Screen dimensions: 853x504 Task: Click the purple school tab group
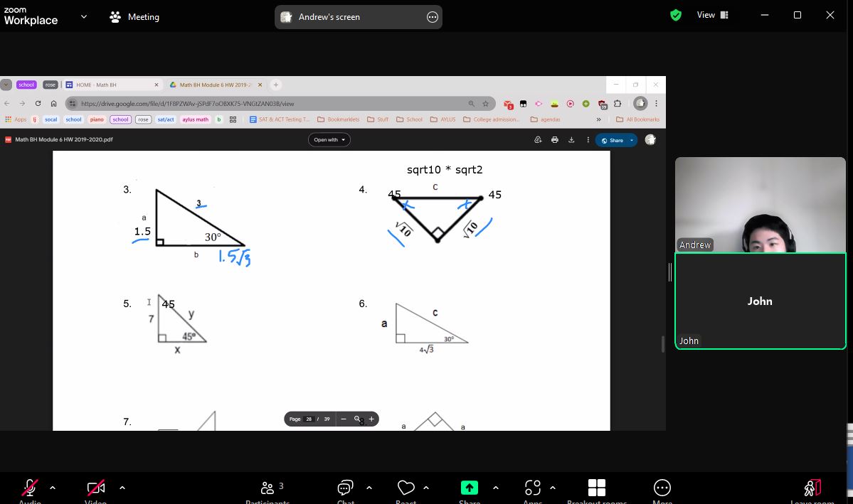point(26,85)
